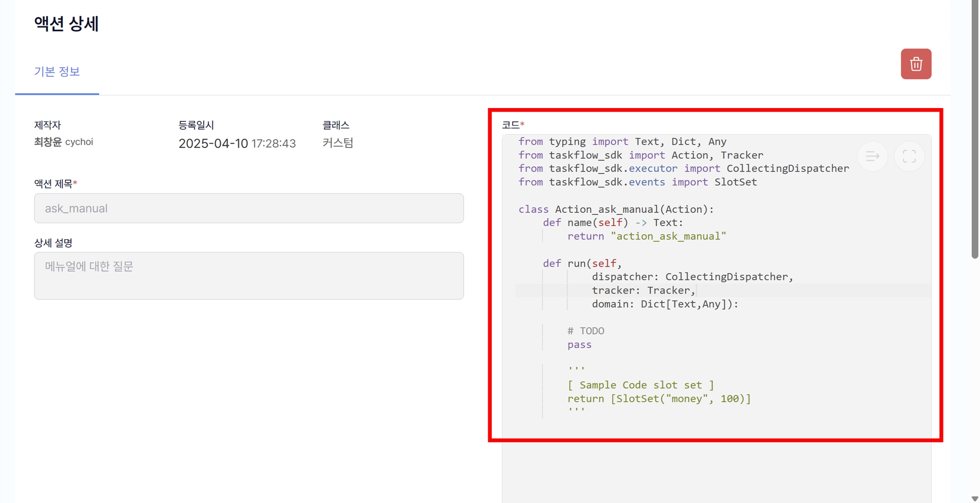Focus the 상세 설명 text area
This screenshot has height=503, width=980.
pyautogui.click(x=249, y=275)
